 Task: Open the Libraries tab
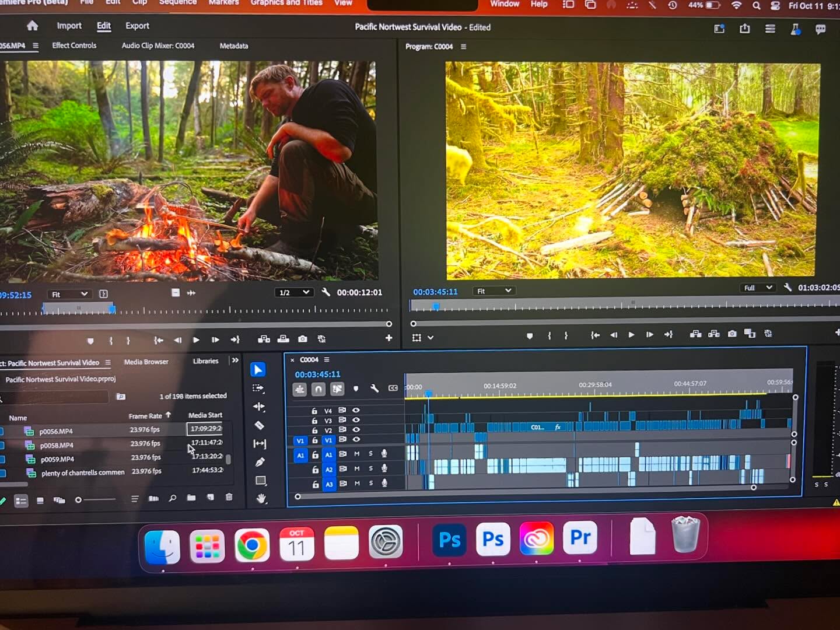pyautogui.click(x=206, y=361)
